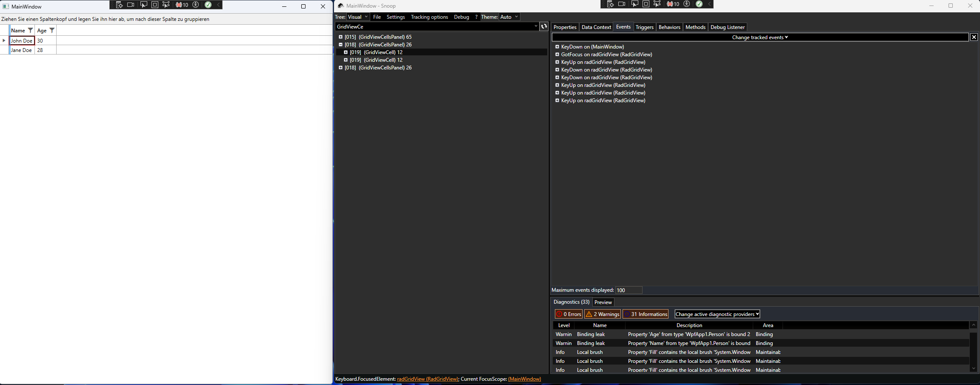Open binding failures counter in MainWindow toolbar
This screenshot has height=385, width=980.
[182, 5]
